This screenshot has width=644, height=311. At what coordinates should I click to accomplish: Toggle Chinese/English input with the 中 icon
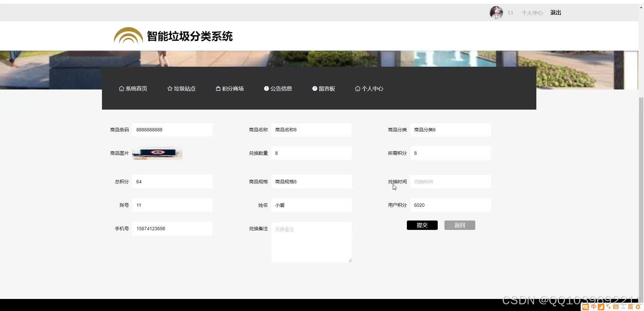(x=594, y=307)
